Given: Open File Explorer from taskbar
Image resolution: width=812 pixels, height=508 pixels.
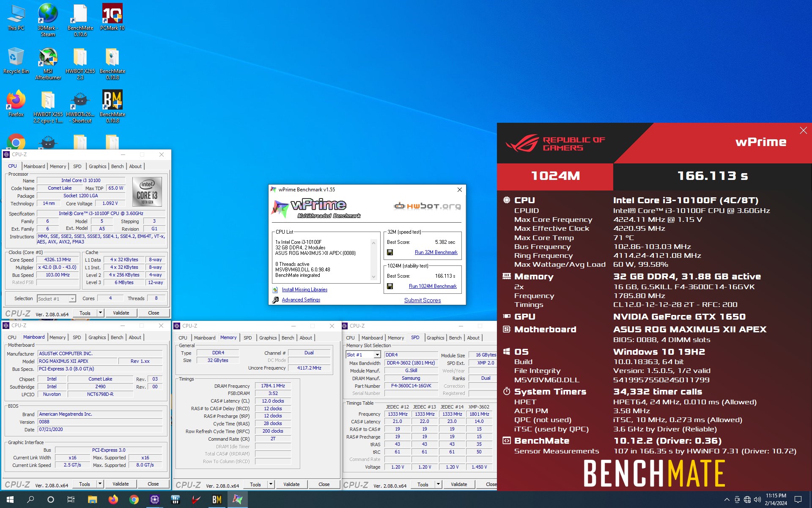Looking at the screenshot, I should [x=92, y=500].
